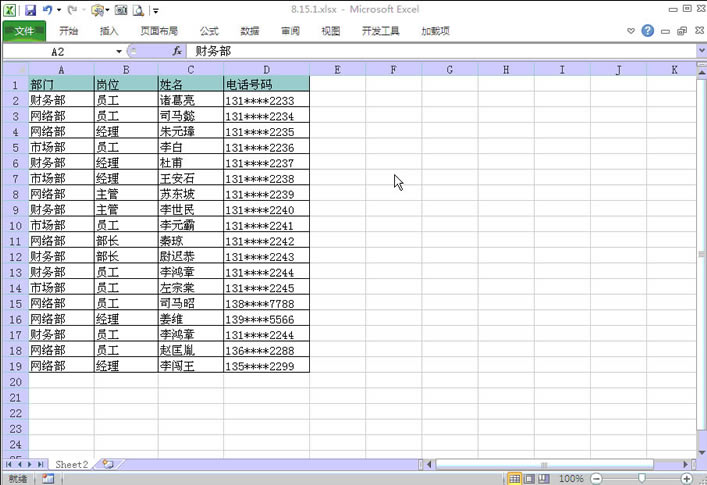This screenshot has height=485, width=707.
Task: Click cell containing 136****2288
Action: (x=266, y=350)
